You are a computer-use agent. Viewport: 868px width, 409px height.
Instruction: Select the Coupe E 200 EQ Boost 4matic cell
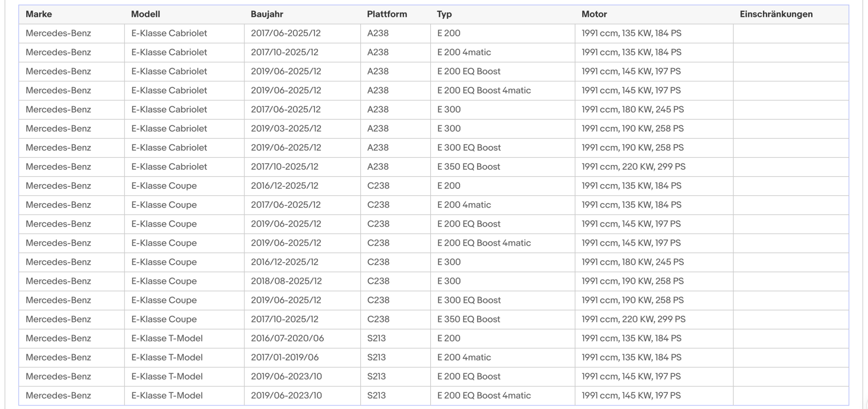(503, 243)
